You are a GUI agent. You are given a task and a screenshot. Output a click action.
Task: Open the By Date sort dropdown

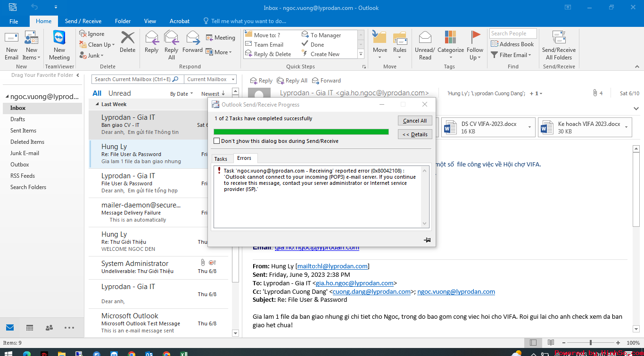[x=182, y=94]
